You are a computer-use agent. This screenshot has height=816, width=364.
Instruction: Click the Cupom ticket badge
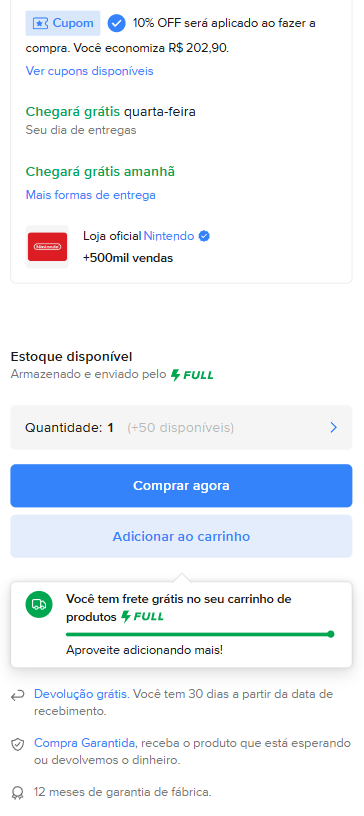(63, 23)
